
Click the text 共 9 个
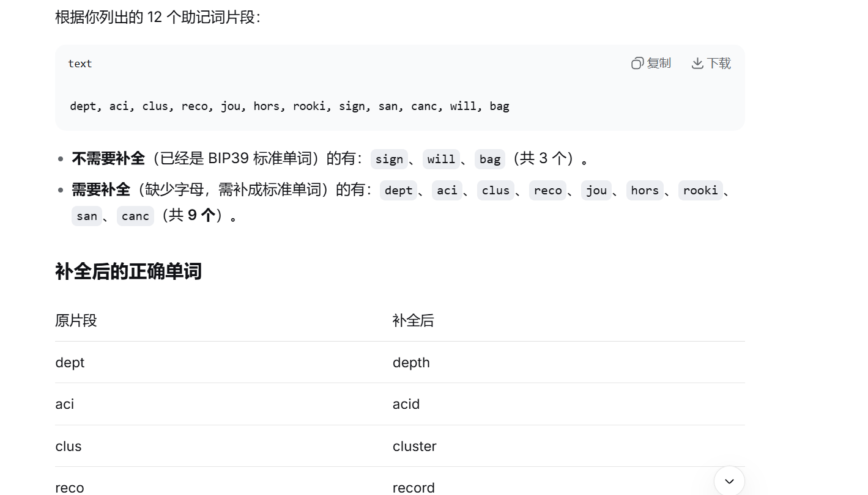coord(191,216)
